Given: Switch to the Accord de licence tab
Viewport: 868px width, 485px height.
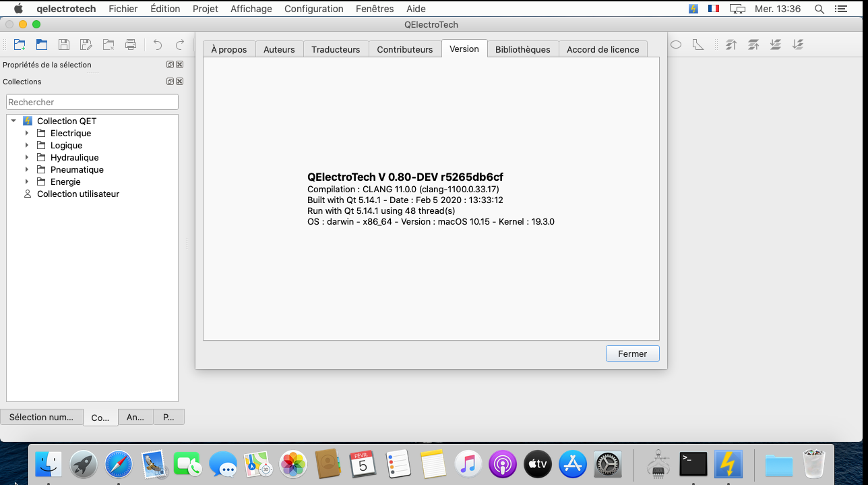Looking at the screenshot, I should tap(603, 49).
